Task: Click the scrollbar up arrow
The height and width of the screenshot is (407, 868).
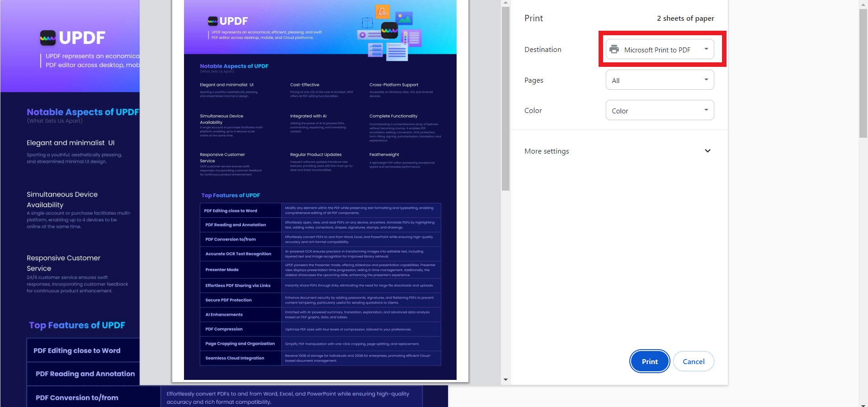Action: point(505,3)
